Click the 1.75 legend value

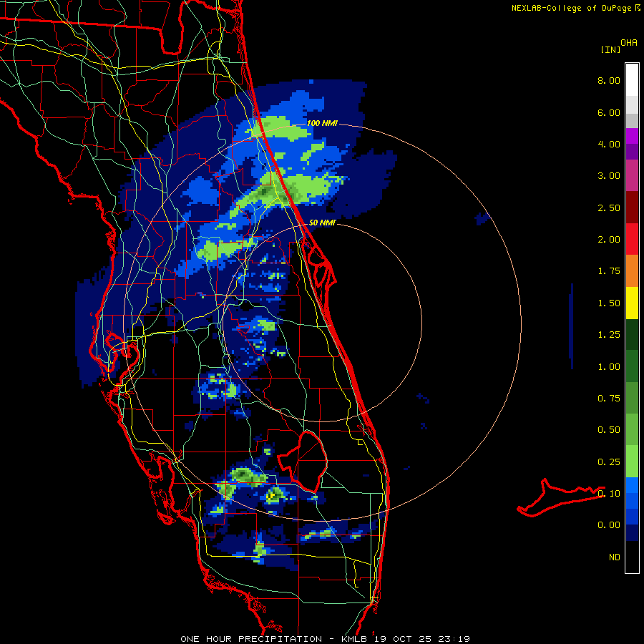click(609, 271)
